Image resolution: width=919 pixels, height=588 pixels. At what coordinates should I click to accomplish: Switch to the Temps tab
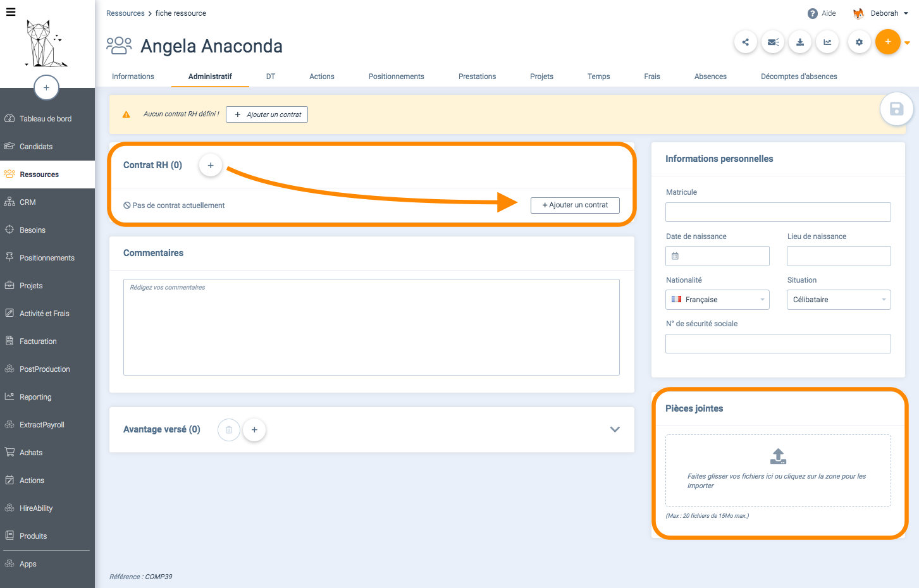tap(598, 77)
